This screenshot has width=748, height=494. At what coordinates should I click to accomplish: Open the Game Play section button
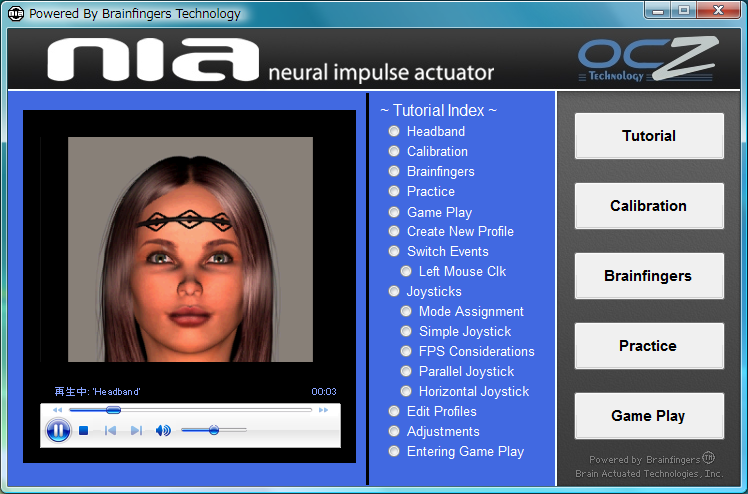[x=649, y=416]
